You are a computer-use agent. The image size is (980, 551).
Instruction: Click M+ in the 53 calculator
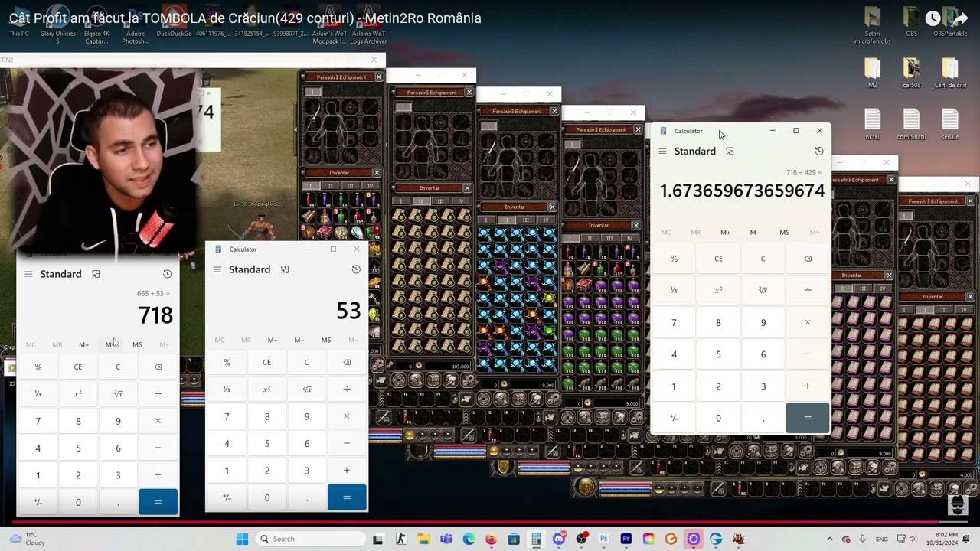(273, 340)
